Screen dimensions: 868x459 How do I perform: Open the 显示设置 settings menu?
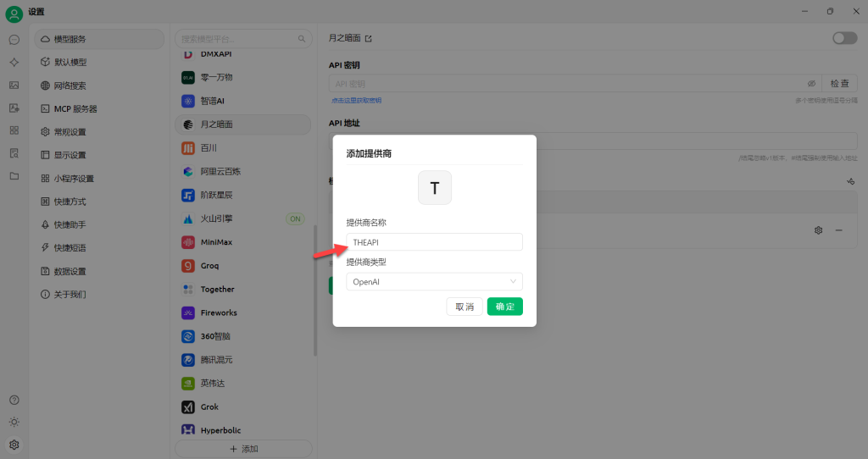[99, 155]
